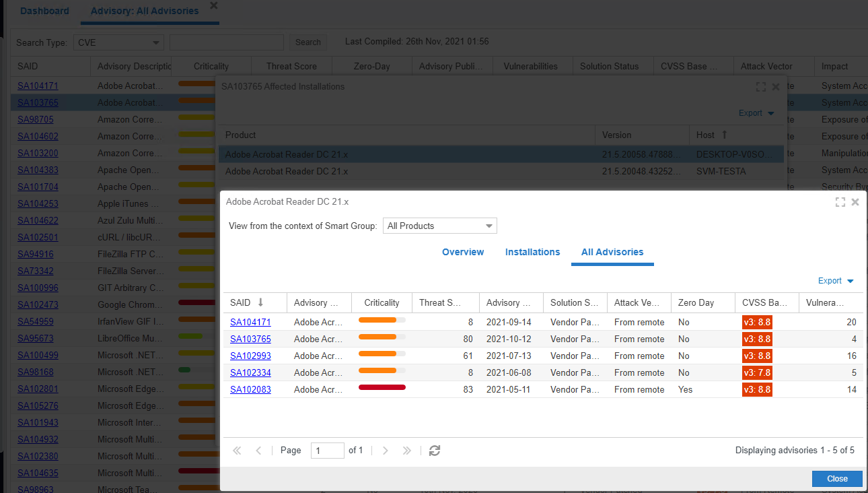The height and width of the screenshot is (493, 868).
Task: Expand the Export menu in product dialog
Action: [x=836, y=281]
